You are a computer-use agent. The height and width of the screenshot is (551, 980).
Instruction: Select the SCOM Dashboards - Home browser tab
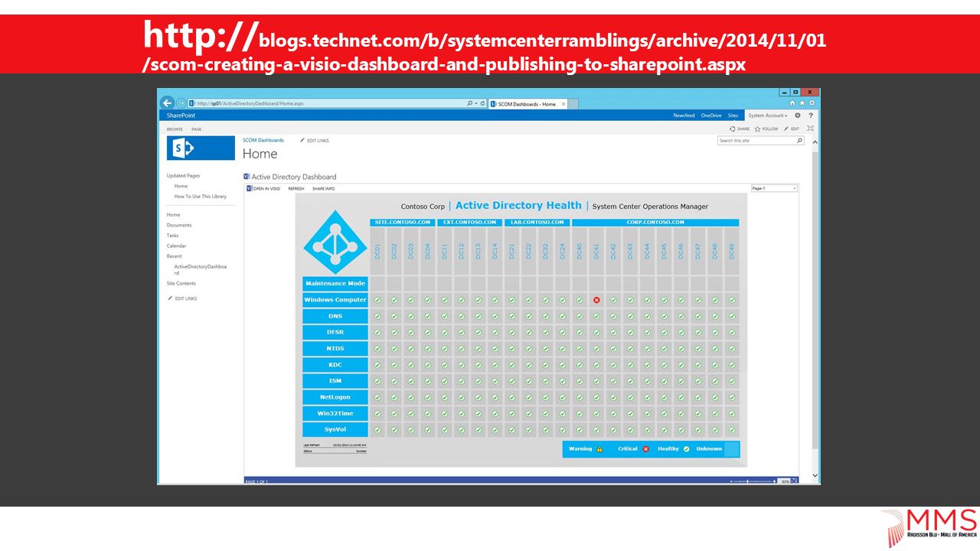click(529, 104)
